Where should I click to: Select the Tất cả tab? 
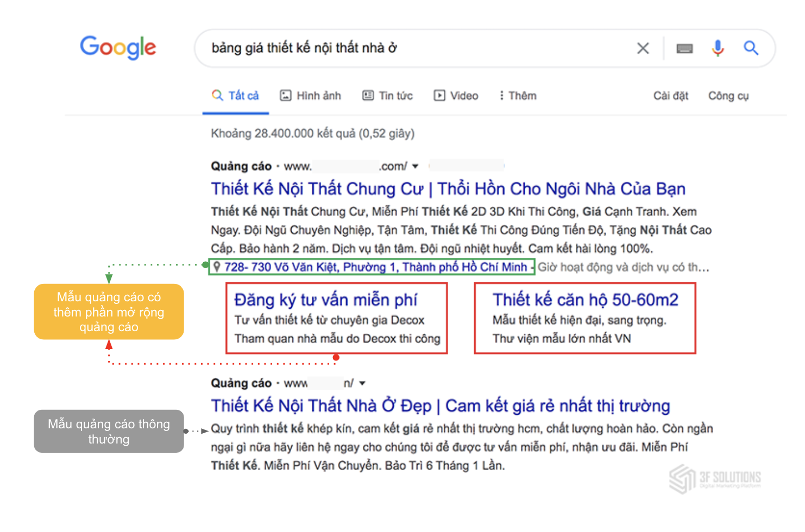(235, 96)
